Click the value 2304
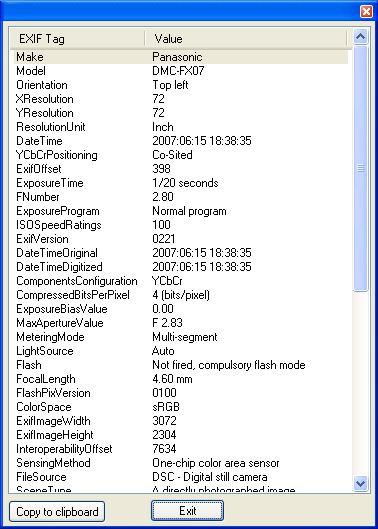This screenshot has height=529, width=378. (164, 435)
